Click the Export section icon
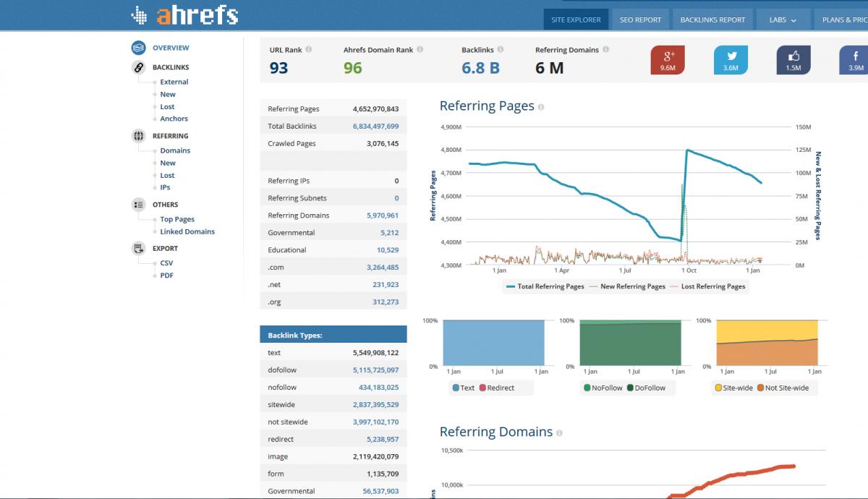The height and width of the screenshot is (499, 868). click(x=138, y=248)
